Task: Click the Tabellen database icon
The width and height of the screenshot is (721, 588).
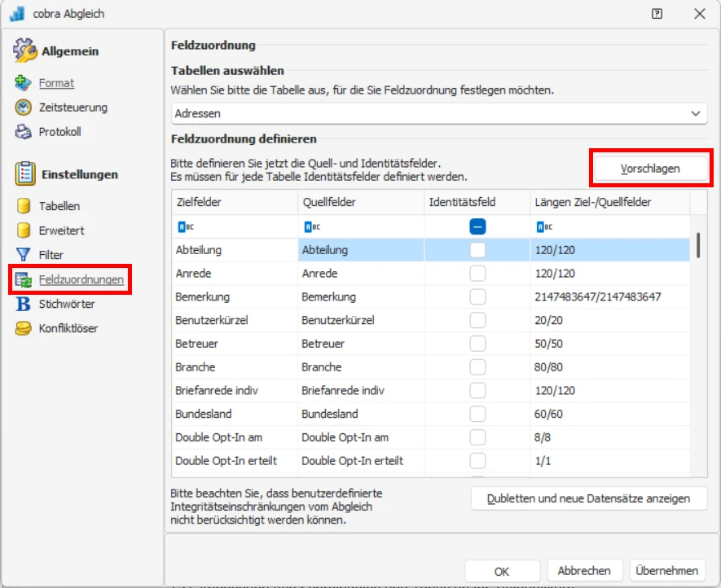Action: coord(24,206)
